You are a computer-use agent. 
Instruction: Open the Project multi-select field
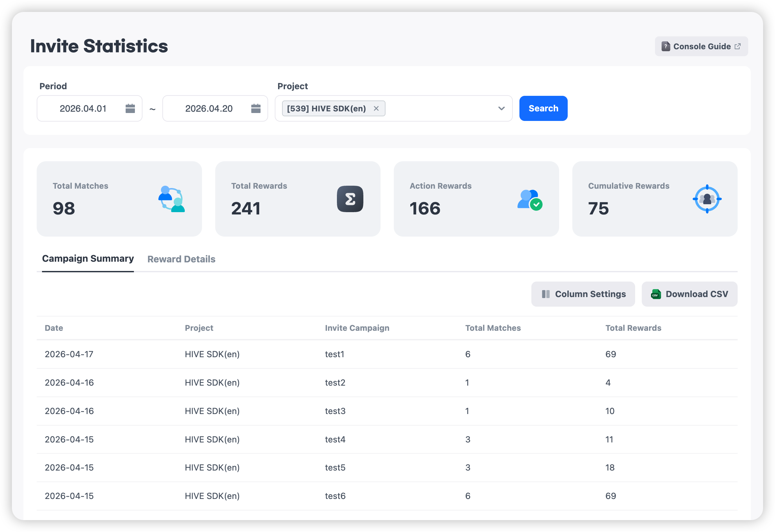click(440, 108)
